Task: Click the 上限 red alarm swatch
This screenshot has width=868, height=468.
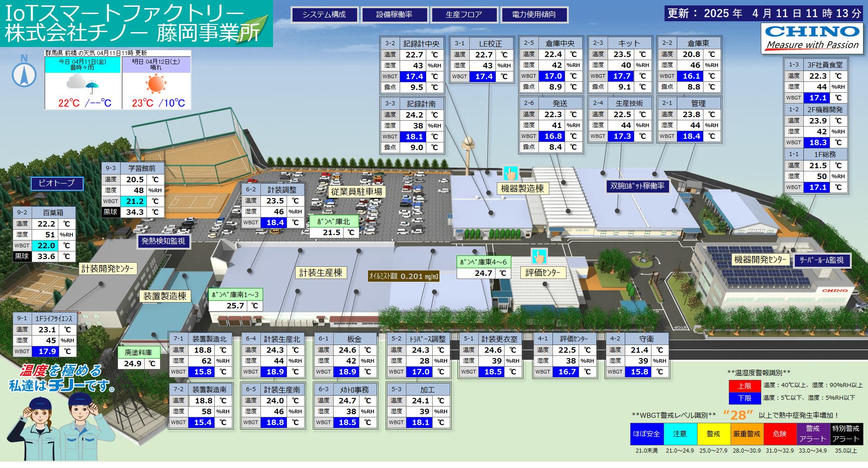Action: pos(744,386)
